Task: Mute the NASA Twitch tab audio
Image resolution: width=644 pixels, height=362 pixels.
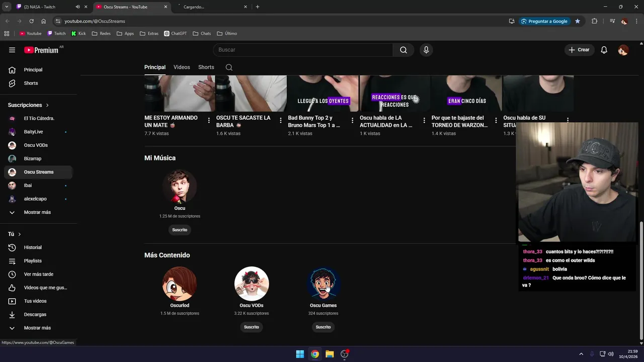Action: click(x=77, y=7)
